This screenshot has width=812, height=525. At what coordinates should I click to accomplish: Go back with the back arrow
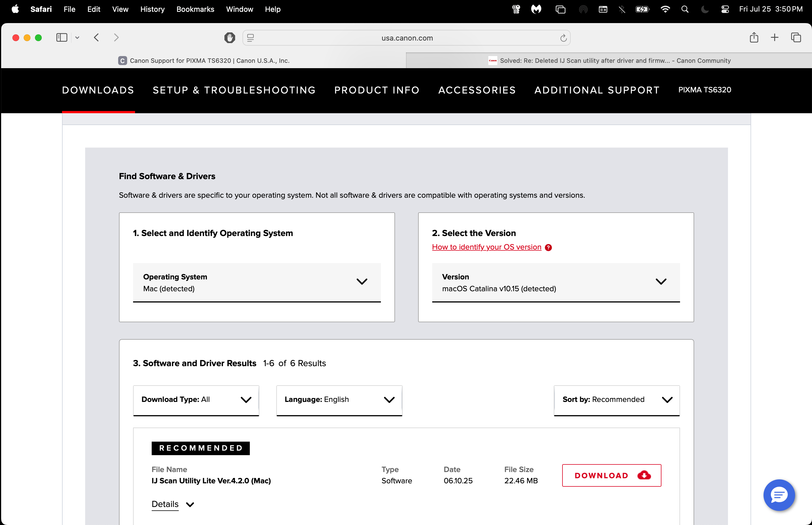click(x=96, y=37)
